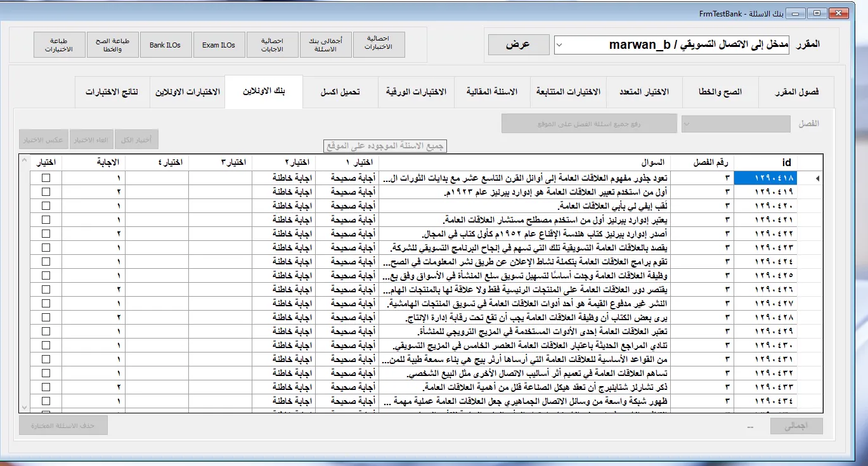The image size is (868, 466).
Task: Switch to فصول المقرر tab
Action: tap(797, 92)
